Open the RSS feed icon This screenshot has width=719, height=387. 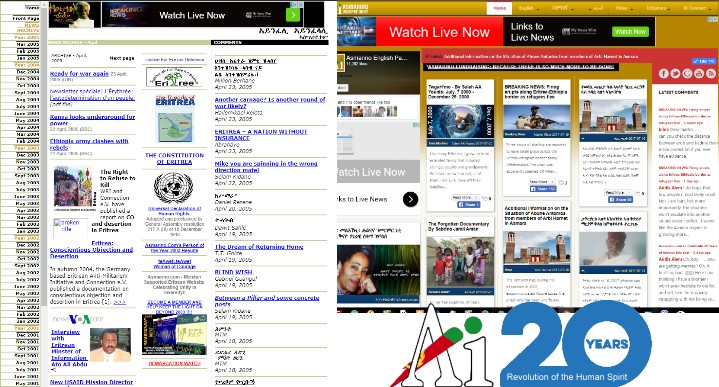pyautogui.click(x=711, y=73)
